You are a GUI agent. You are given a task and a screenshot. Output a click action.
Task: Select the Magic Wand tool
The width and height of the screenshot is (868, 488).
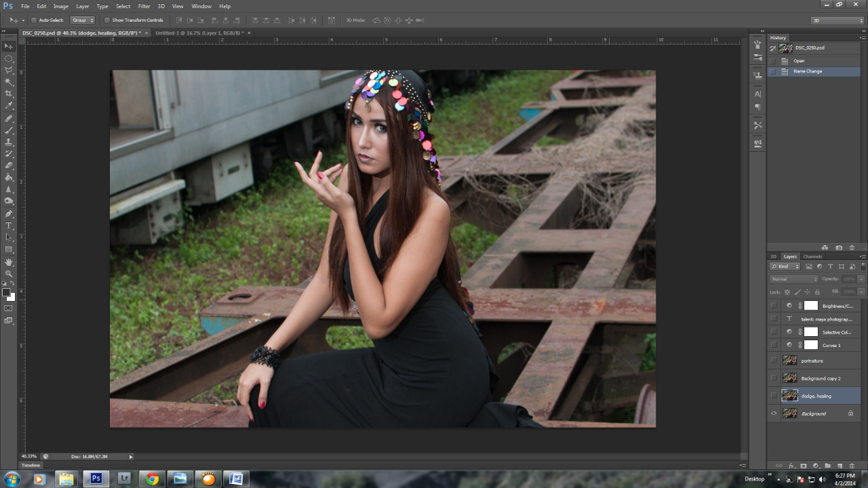pyautogui.click(x=9, y=82)
